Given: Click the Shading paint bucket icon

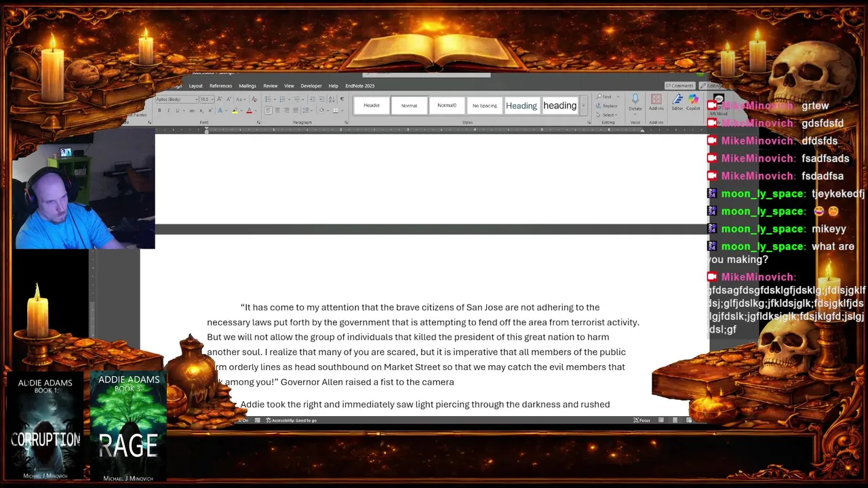Looking at the screenshot, I should coord(321,110).
